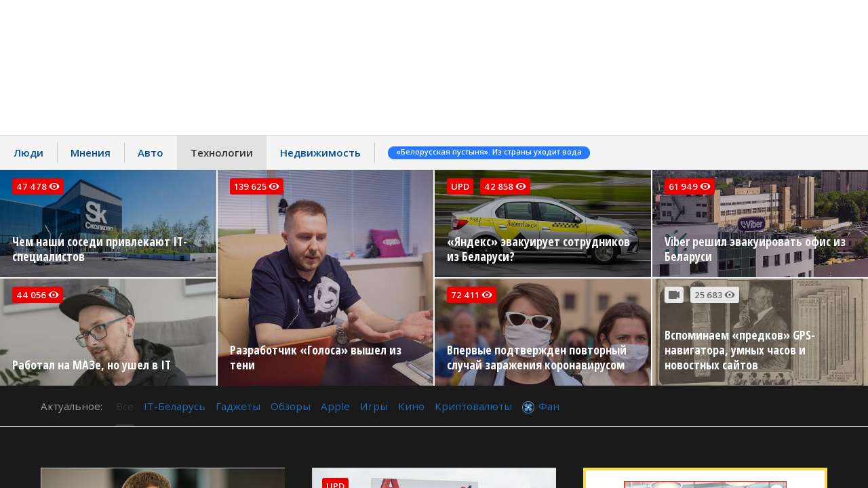This screenshot has height=488, width=868.
Task: Click the UPD badge on lower article card
Action: (335, 484)
